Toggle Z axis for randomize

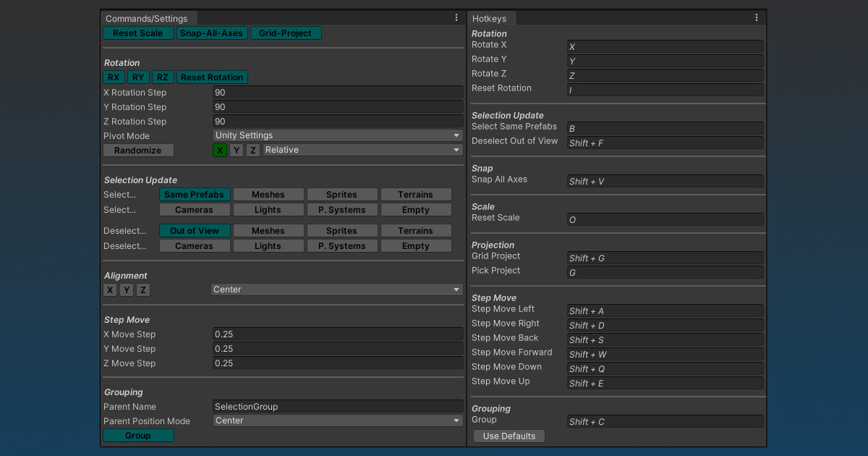click(253, 151)
